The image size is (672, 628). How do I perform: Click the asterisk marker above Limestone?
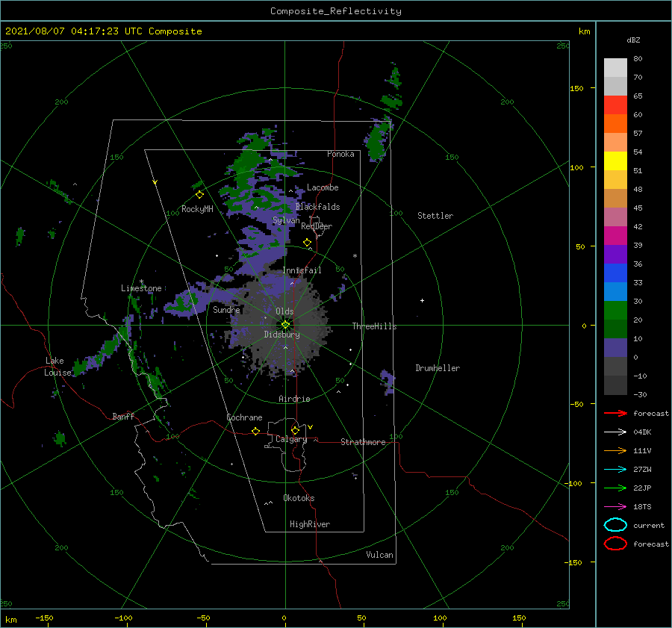pos(141,282)
